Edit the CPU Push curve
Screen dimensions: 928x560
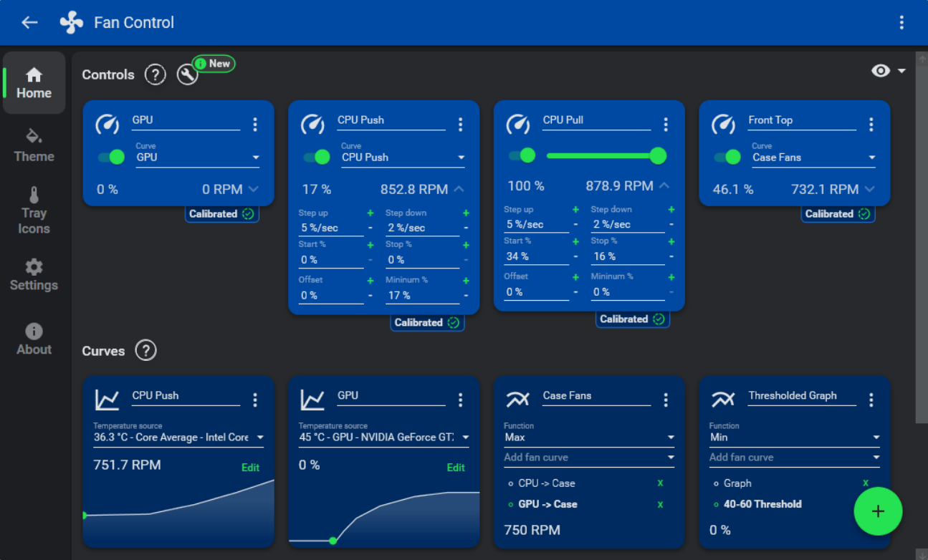(x=250, y=468)
